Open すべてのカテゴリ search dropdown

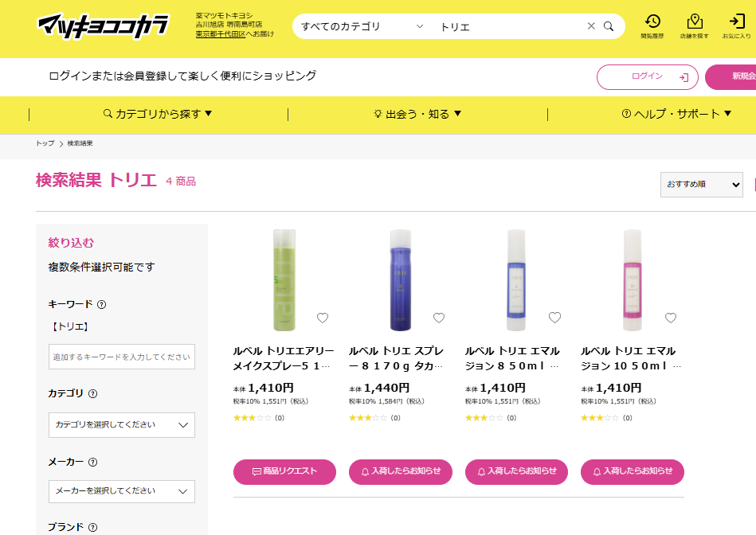[362, 26]
